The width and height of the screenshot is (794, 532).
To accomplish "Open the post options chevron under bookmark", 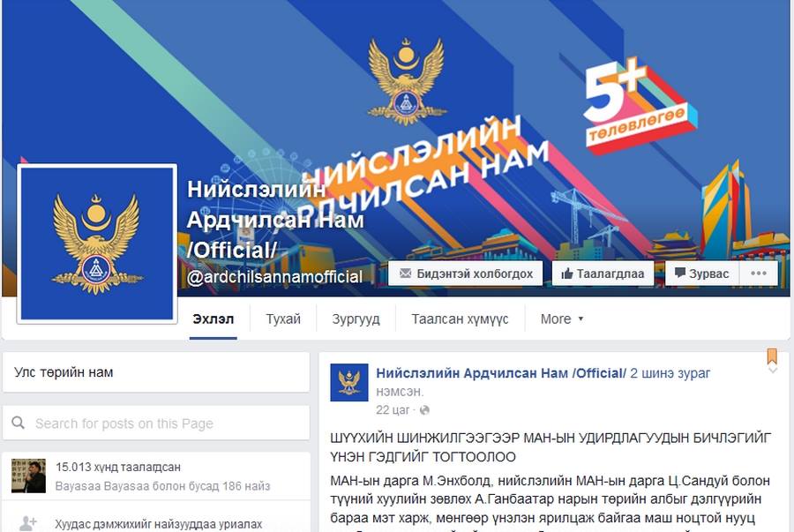I will (773, 371).
